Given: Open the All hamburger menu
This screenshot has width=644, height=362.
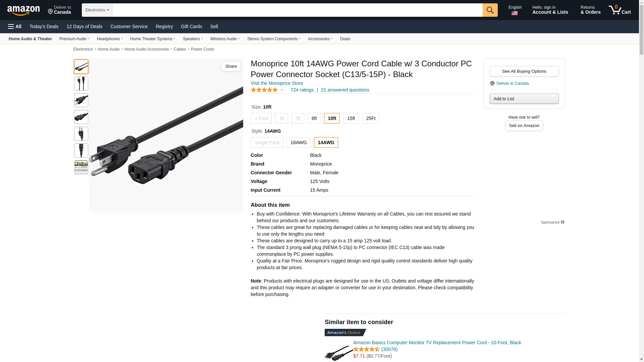Looking at the screenshot, I should click(x=15, y=26).
